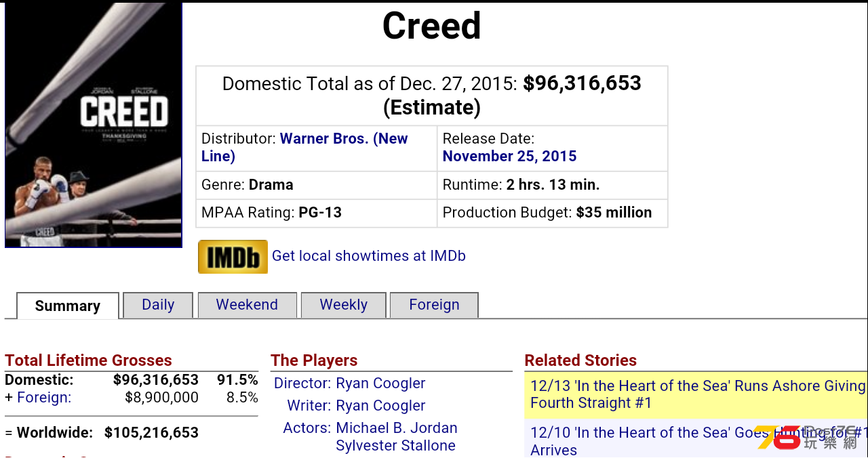Screen dimensions: 868x458
Task: Switch to the Weekend tab
Action: pyautogui.click(x=247, y=305)
